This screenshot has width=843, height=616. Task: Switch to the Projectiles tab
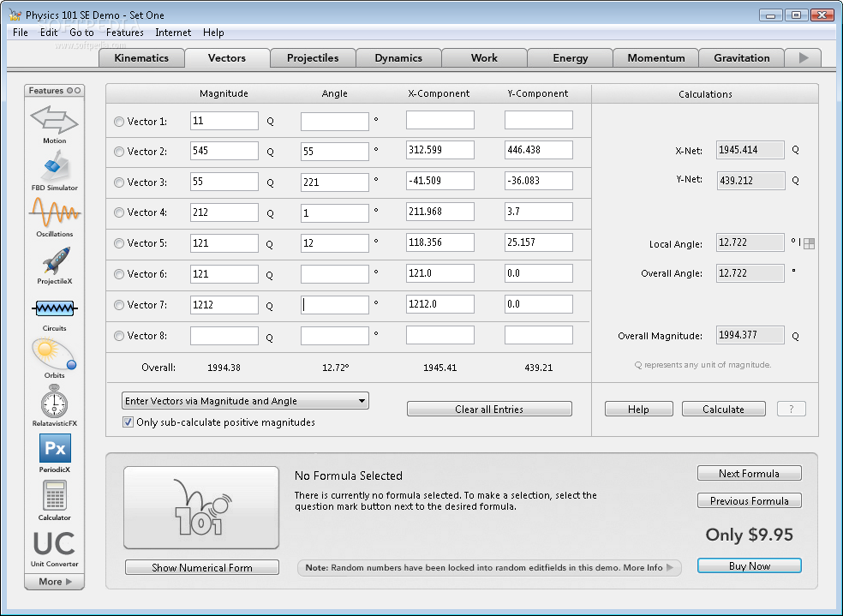[313, 57]
